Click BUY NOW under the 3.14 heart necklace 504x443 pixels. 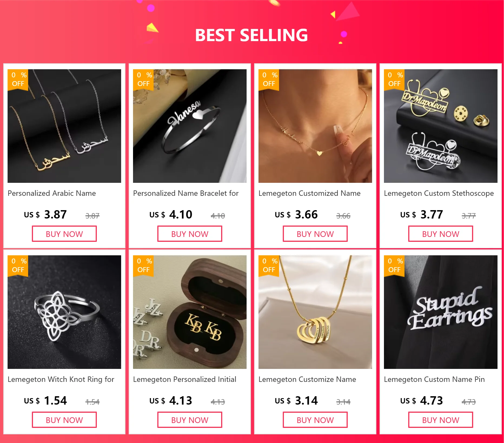(x=315, y=420)
